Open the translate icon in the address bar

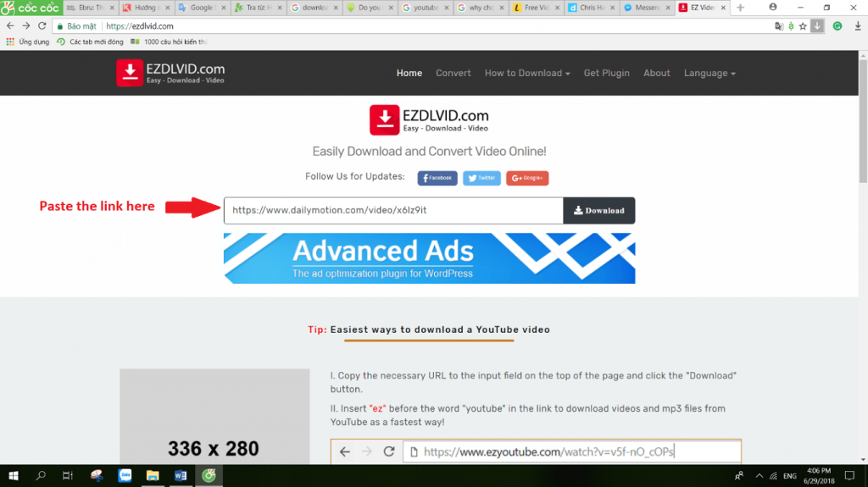[x=779, y=26]
